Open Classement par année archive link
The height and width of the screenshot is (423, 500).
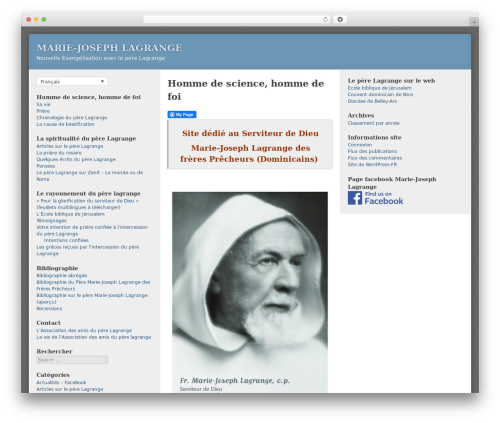coord(374,123)
